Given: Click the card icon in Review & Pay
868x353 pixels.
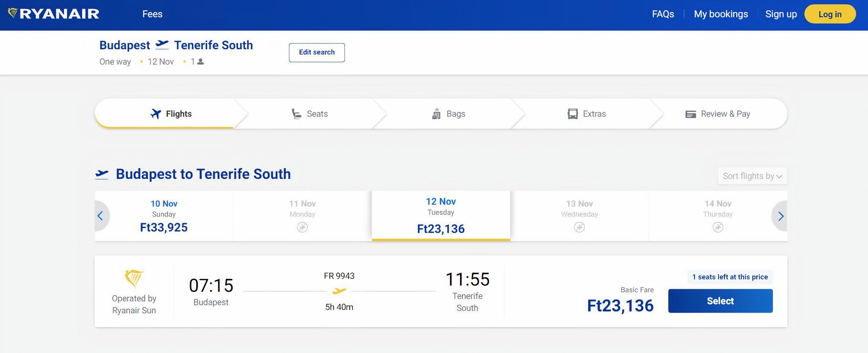Looking at the screenshot, I should (690, 114).
